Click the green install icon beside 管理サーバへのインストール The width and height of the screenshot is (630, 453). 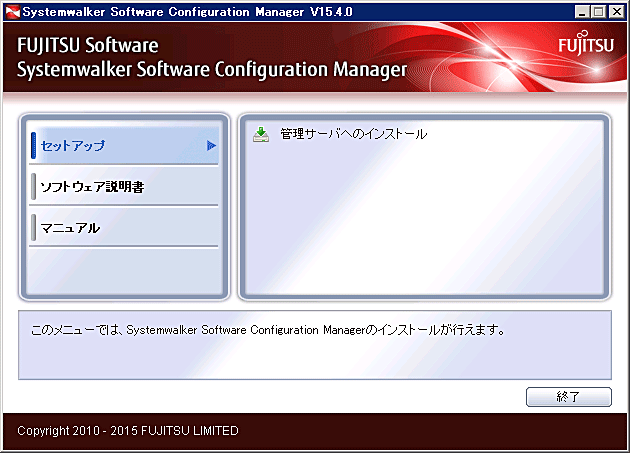tap(261, 135)
